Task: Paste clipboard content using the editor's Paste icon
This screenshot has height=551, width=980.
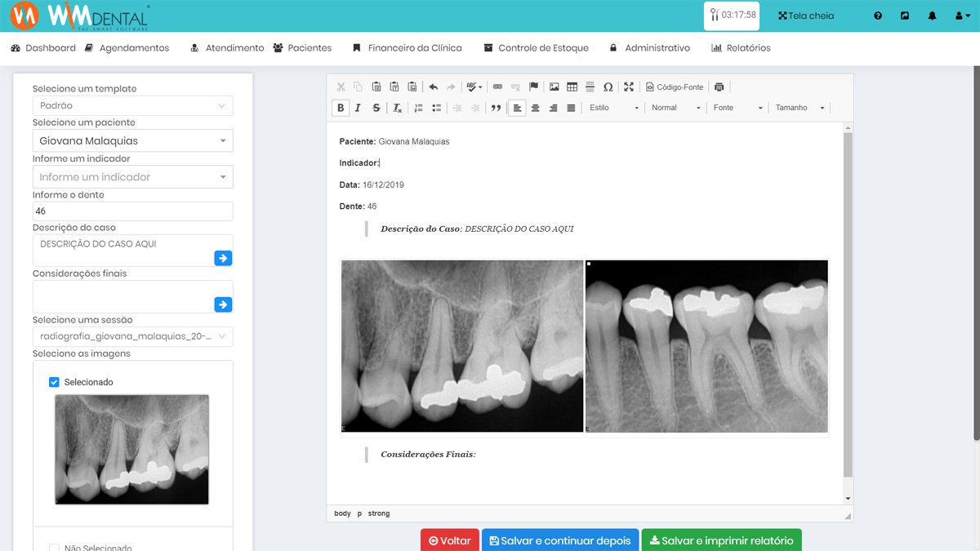Action: [x=376, y=87]
